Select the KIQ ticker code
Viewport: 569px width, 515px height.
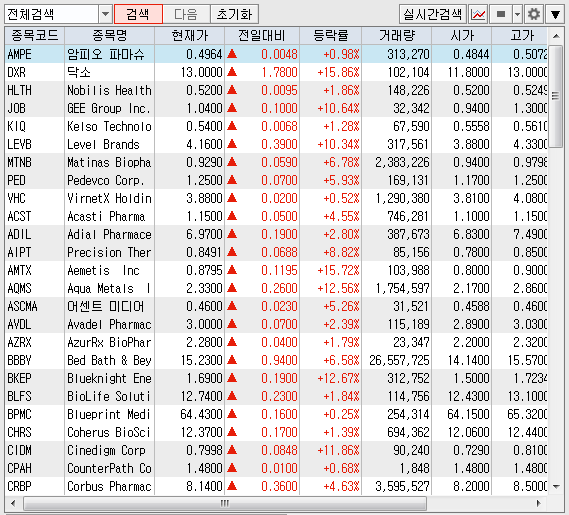coord(16,126)
